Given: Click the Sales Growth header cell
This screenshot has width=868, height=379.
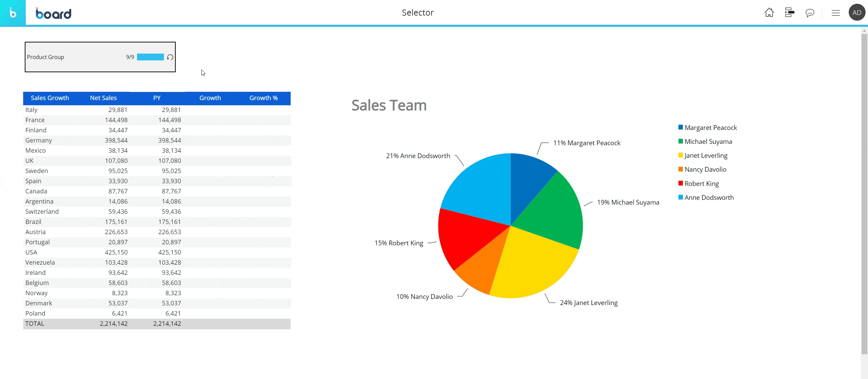Looking at the screenshot, I should (x=50, y=98).
